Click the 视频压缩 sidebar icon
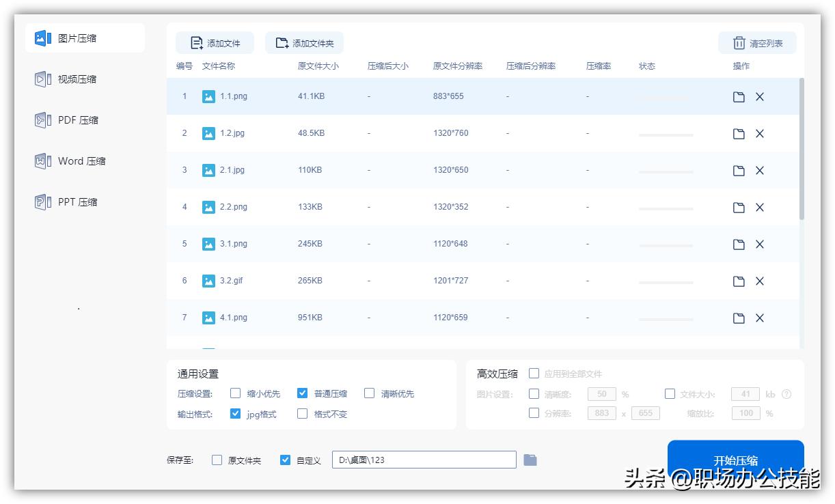Image resolution: width=835 pixels, height=504 pixels. 41,79
